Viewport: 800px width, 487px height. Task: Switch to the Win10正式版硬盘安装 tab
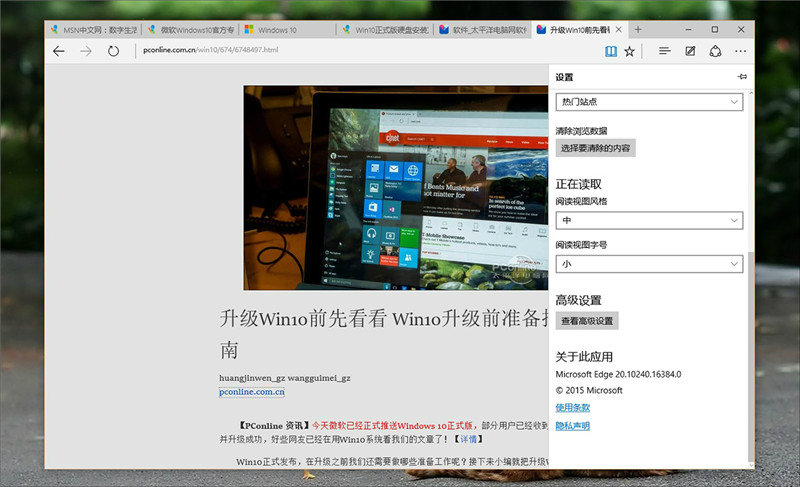click(x=386, y=30)
